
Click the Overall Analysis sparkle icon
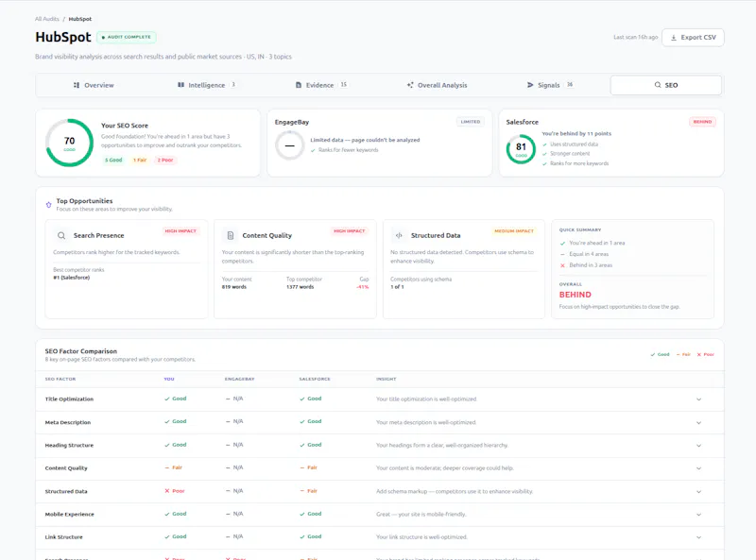click(410, 85)
